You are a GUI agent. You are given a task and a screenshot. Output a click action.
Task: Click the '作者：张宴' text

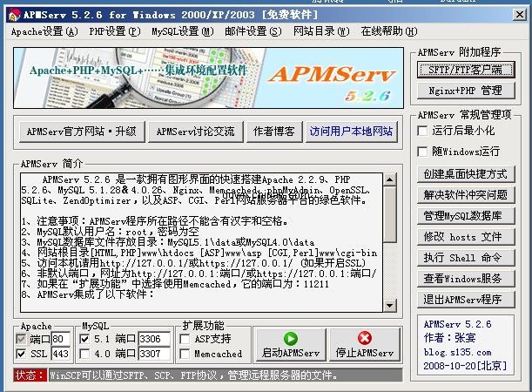(x=449, y=338)
